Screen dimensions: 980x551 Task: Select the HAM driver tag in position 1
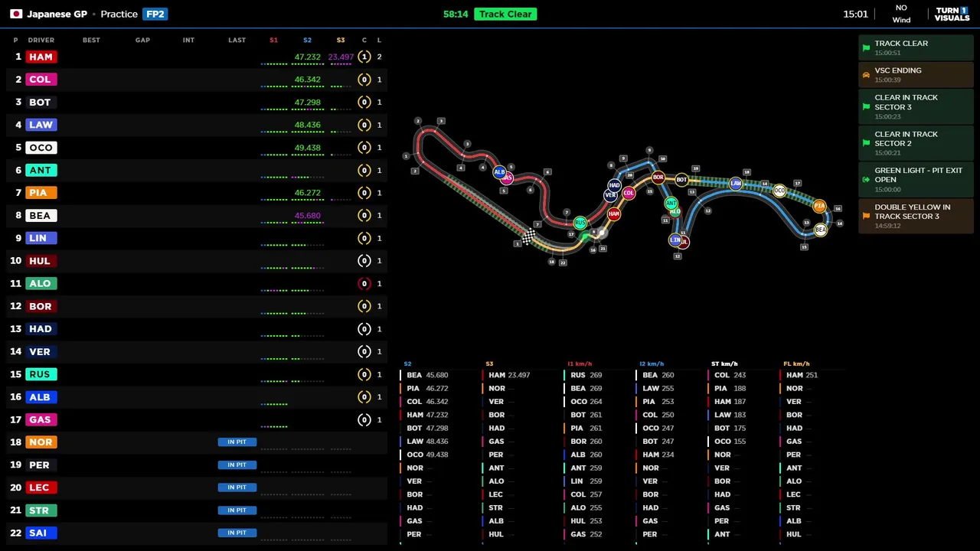(x=41, y=57)
